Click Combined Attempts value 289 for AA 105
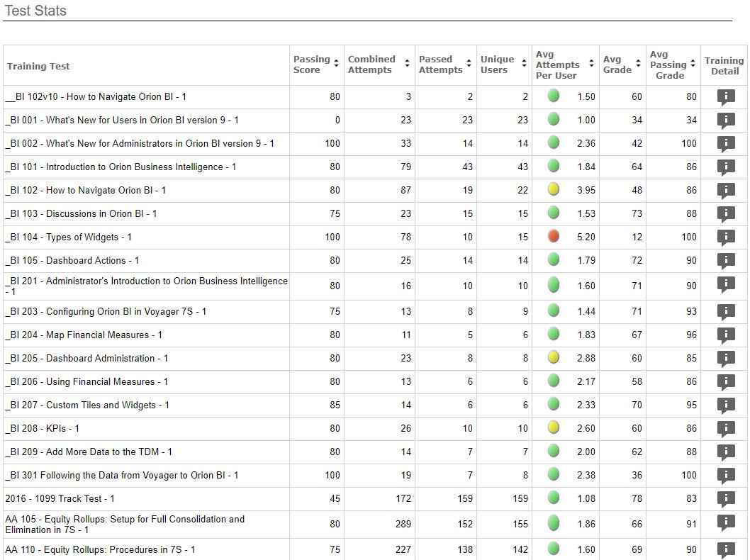The image size is (750, 560). click(403, 524)
